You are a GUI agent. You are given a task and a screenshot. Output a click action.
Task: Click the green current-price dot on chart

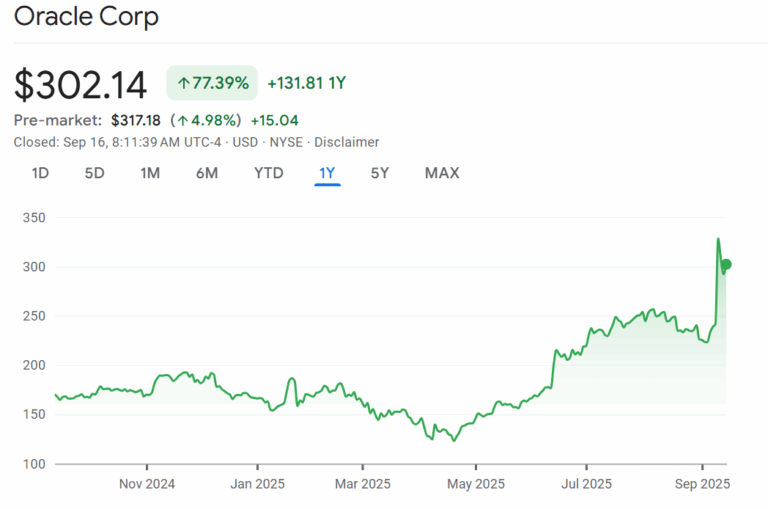click(726, 265)
